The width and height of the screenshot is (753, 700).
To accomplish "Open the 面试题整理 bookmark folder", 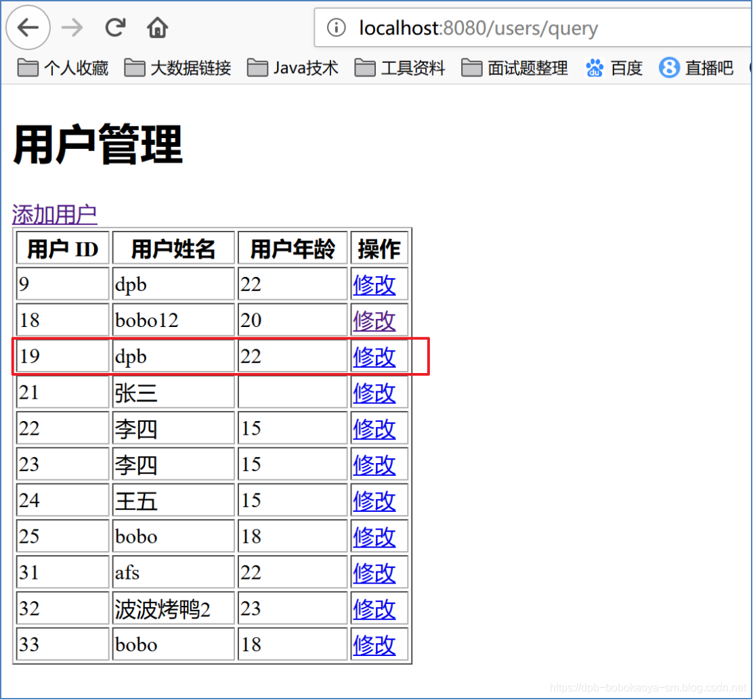I will [515, 68].
